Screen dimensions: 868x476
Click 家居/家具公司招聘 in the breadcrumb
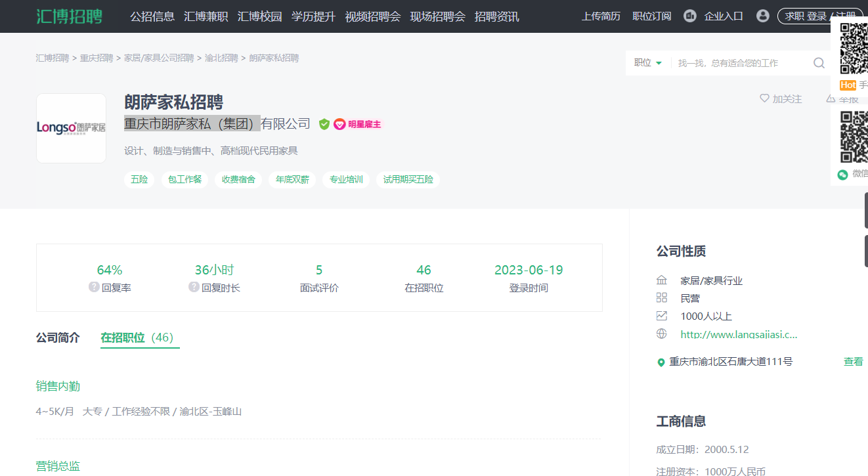(159, 58)
